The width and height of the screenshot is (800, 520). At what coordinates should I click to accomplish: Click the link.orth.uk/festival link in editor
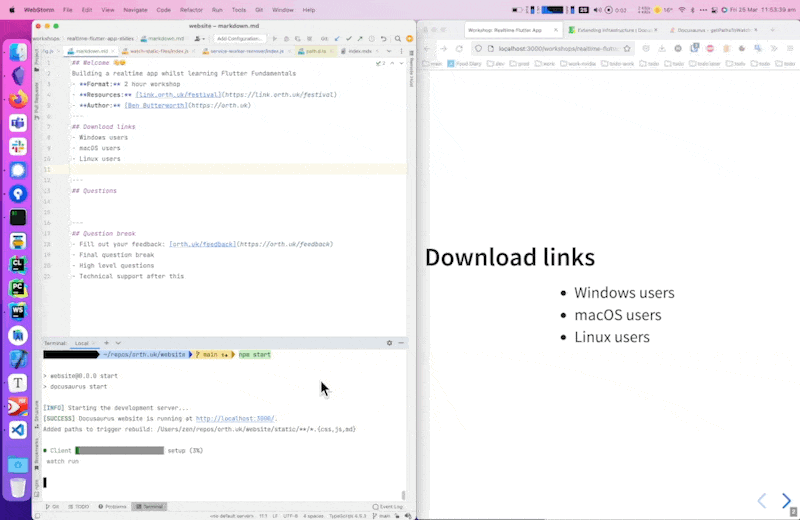(179, 94)
